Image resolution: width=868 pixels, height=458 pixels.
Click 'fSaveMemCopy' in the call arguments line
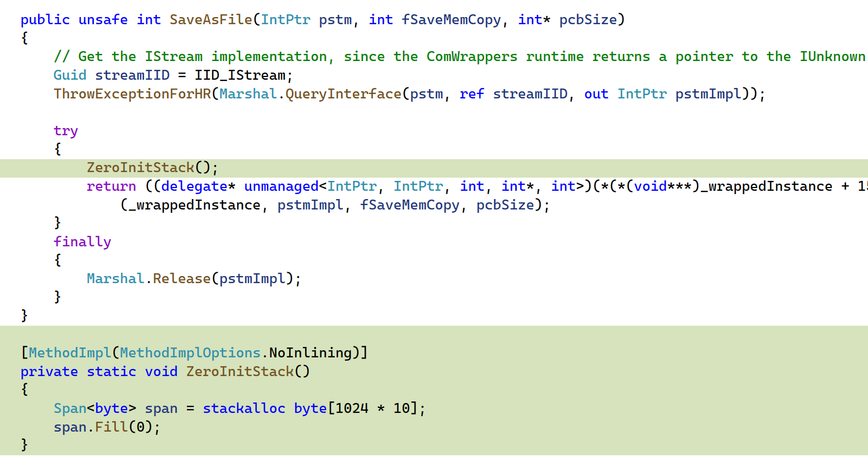click(410, 205)
